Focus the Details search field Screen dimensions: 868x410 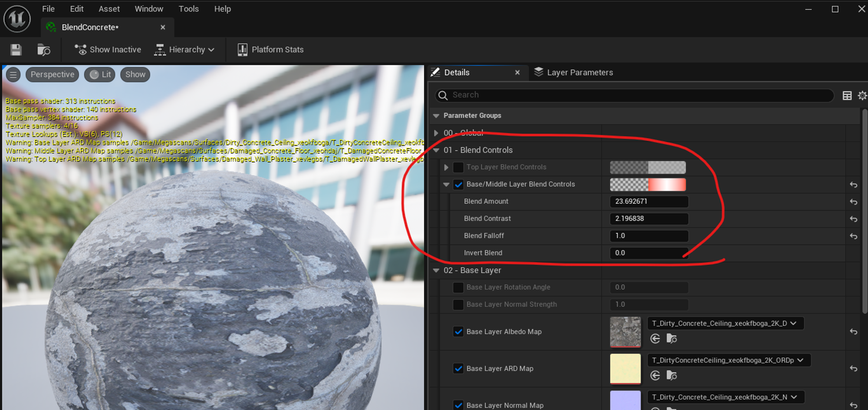click(634, 95)
